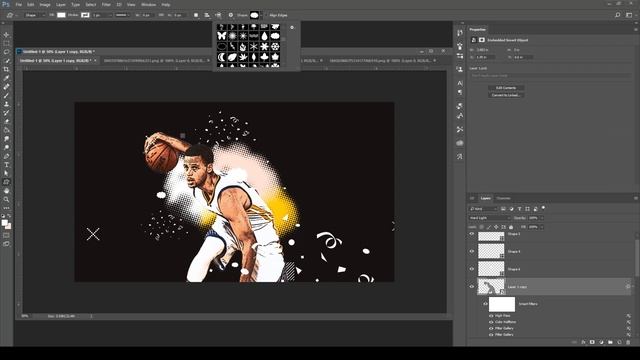Pick the cloud-like blob shape
This screenshot has height=360, width=640.
click(275, 36)
